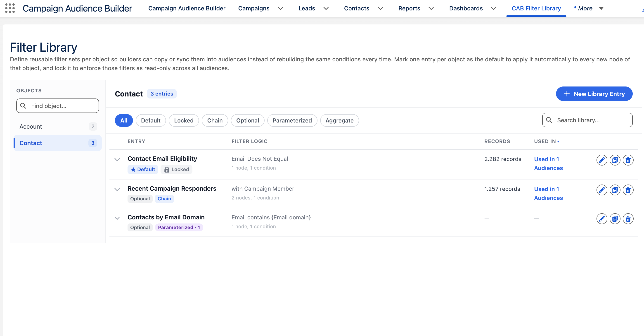Click the Chain tag on Recent Campaign Responders
The width and height of the screenshot is (644, 336).
tap(164, 199)
